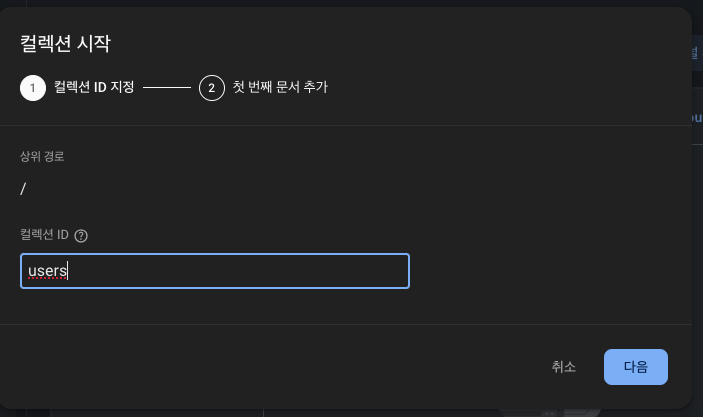Click the help icon beside 컬렉션 ID
This screenshot has height=417, width=703.
(81, 235)
